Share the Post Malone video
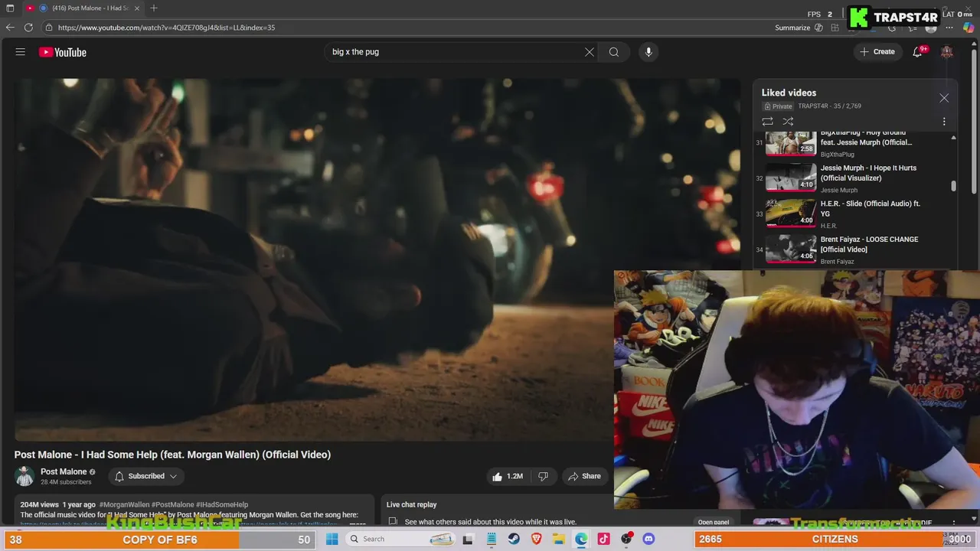 tap(583, 476)
